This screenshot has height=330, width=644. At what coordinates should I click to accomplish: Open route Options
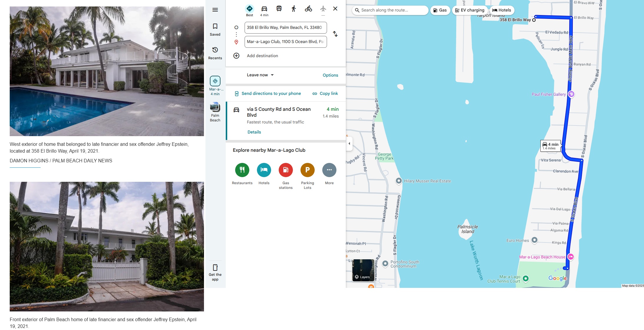click(330, 75)
